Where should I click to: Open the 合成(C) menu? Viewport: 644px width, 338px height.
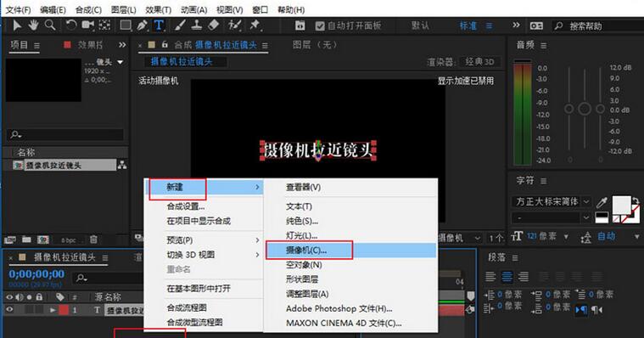[x=88, y=9]
